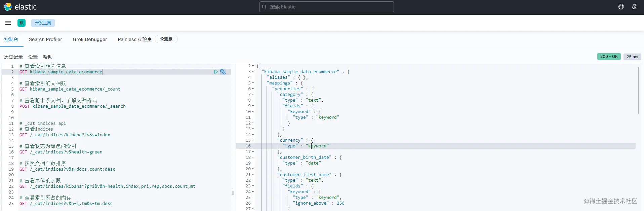Click the GET kibana_sample_data_ecommerce/_count line
The image size is (644, 211).
tap(70, 89)
